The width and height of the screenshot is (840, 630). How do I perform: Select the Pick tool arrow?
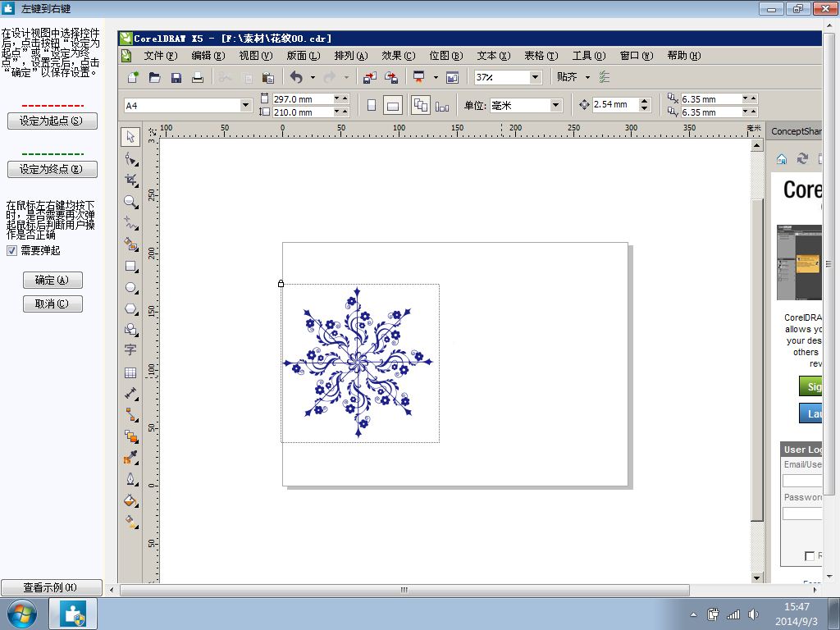(130, 137)
